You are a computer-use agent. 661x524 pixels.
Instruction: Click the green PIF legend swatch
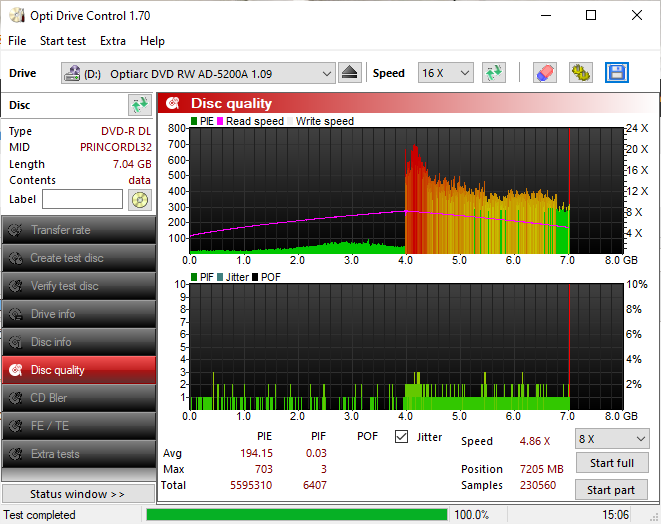(194, 277)
